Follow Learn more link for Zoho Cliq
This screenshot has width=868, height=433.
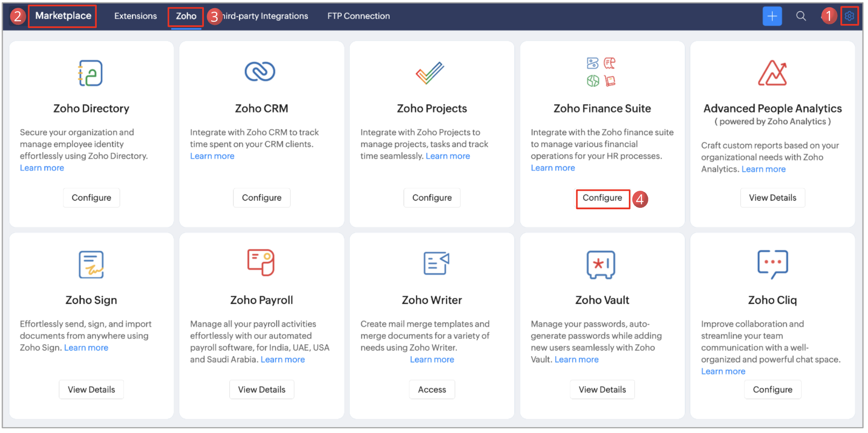point(723,371)
